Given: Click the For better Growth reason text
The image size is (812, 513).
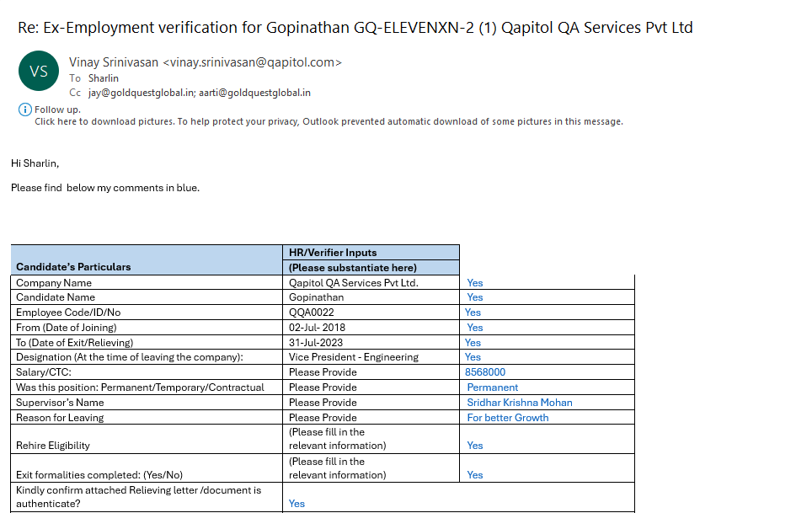Looking at the screenshot, I should 507,418.
